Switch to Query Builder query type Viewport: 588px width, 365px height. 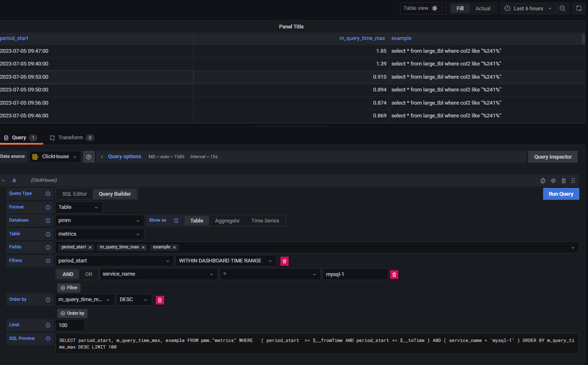(x=115, y=194)
